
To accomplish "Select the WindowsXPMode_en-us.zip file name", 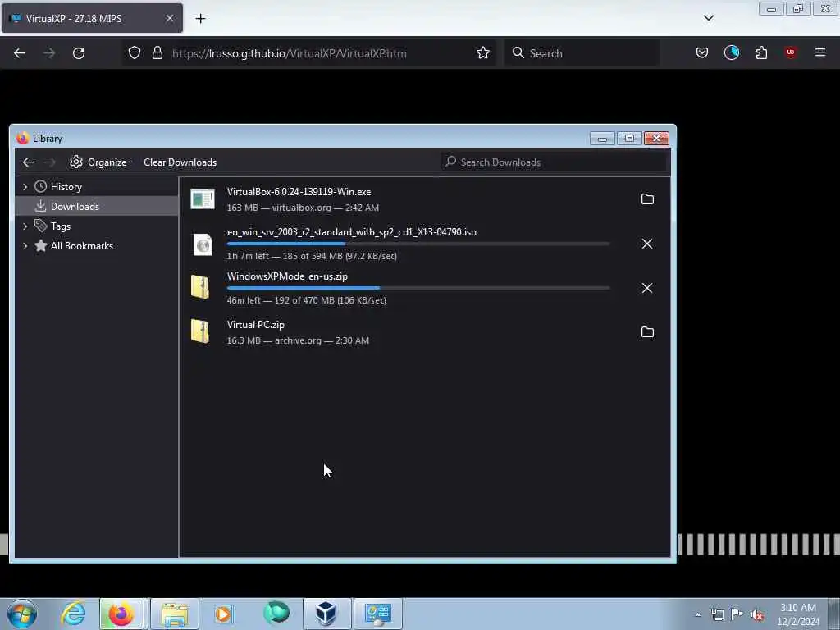I will (x=287, y=276).
